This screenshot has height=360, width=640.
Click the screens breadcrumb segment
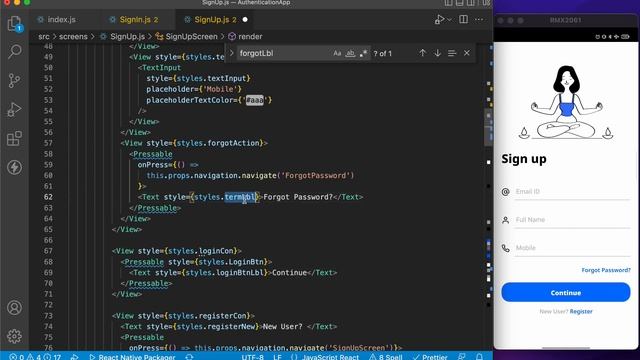point(73,36)
